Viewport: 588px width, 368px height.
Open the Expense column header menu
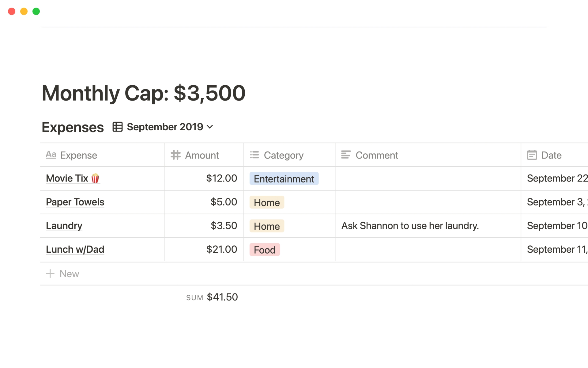78,155
